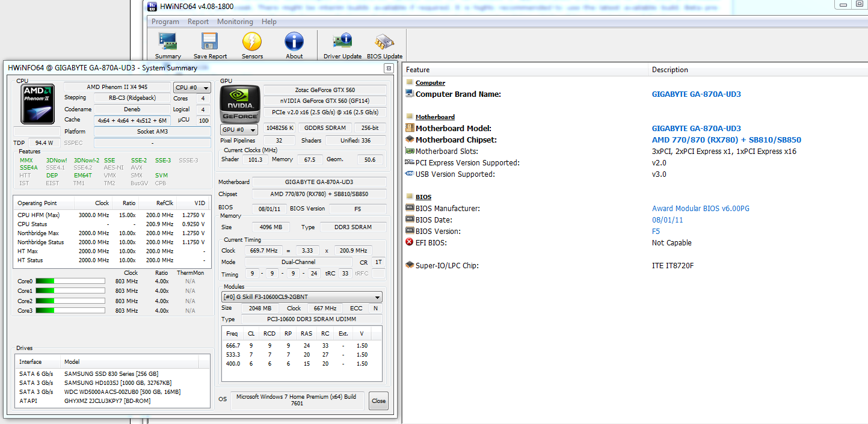This screenshot has height=424, width=868.
Task: Click the Core0 usage bar
Action: (70, 281)
